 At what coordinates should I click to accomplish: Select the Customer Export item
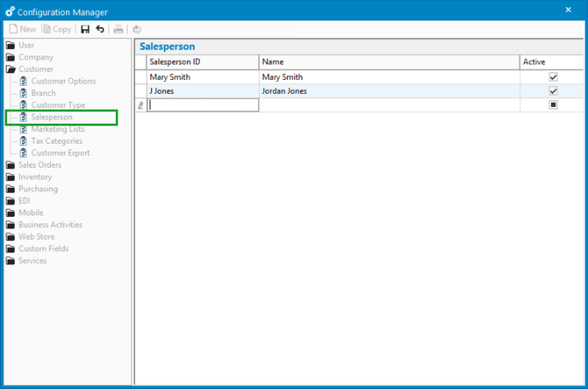(61, 153)
